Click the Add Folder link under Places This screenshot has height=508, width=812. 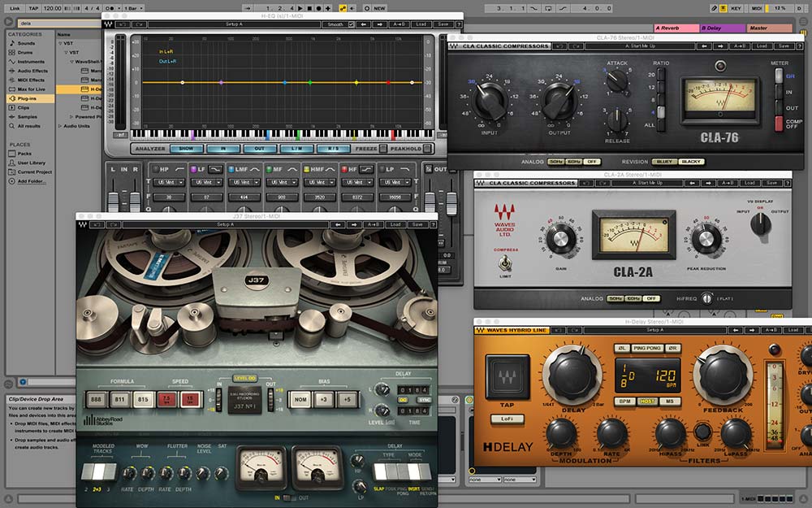click(32, 181)
